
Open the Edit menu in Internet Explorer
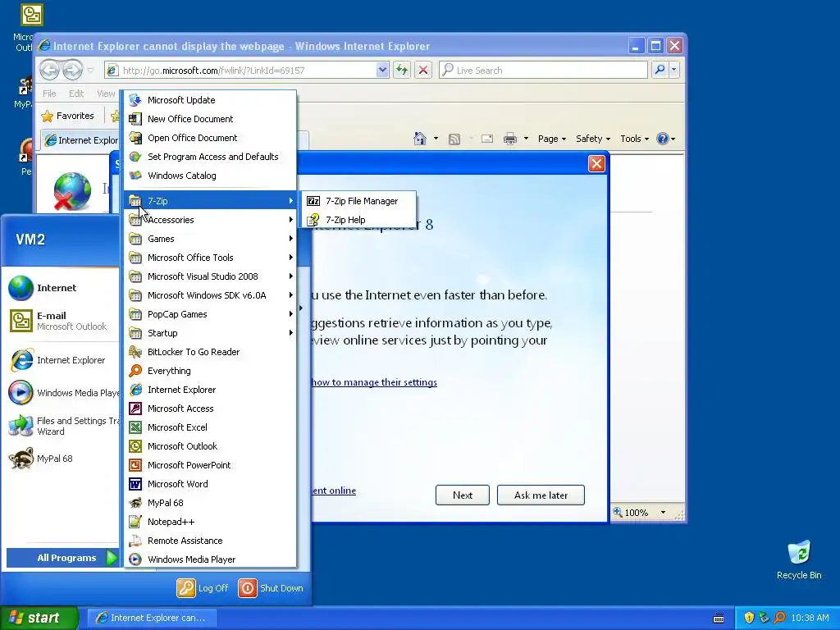point(76,94)
